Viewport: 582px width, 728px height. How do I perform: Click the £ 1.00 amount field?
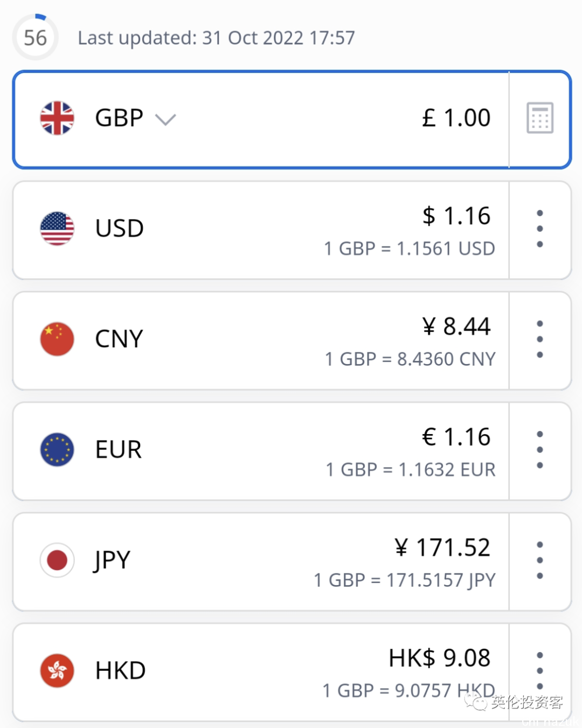pyautogui.click(x=456, y=118)
